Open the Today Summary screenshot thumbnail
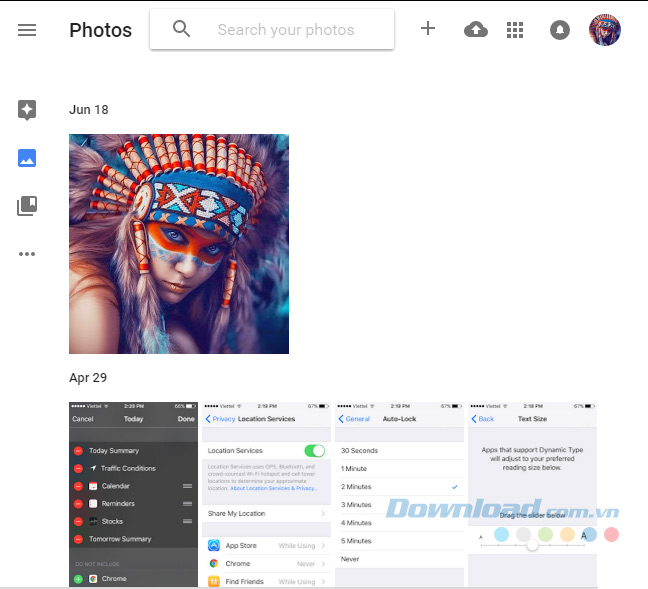Screen dimensions: 648x589 [x=133, y=494]
